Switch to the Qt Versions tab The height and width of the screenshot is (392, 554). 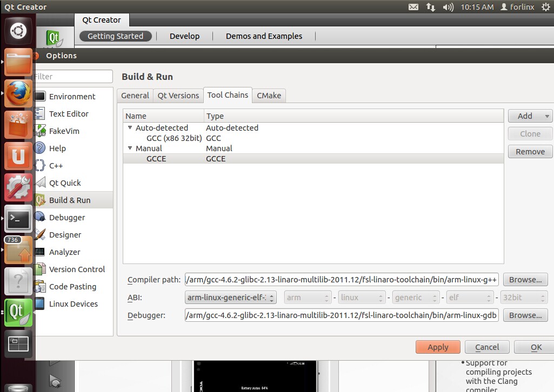[178, 96]
